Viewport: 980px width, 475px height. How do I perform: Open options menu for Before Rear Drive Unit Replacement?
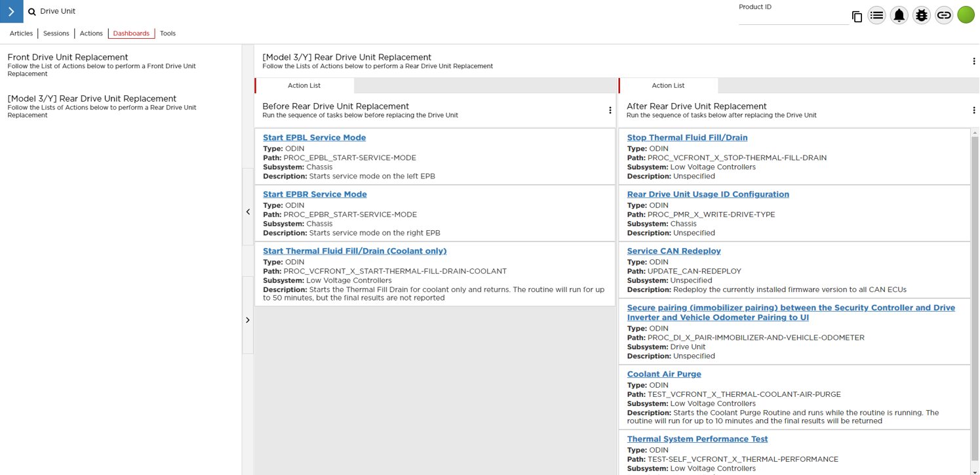pos(610,110)
